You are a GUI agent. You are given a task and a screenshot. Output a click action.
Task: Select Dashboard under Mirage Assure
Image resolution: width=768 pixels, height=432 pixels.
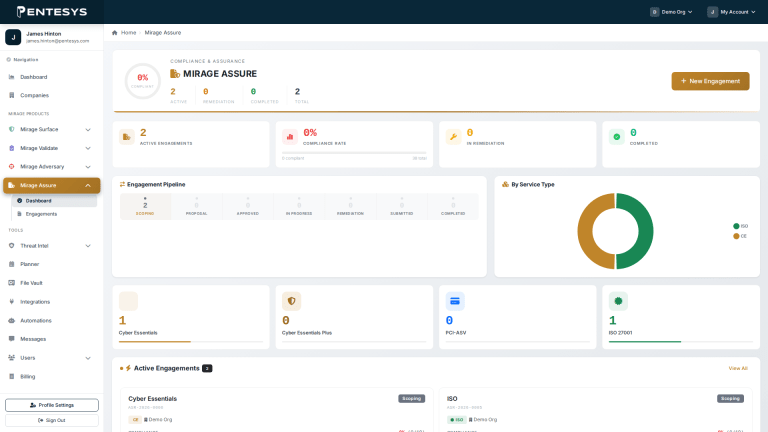54,201
